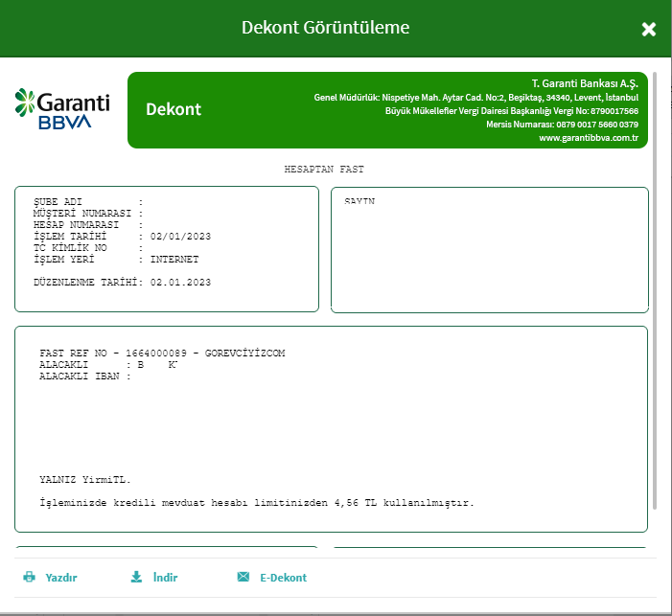Click the 'SAYIN' text in recipient box
Viewport: 672px width, 616px height.
(x=359, y=201)
